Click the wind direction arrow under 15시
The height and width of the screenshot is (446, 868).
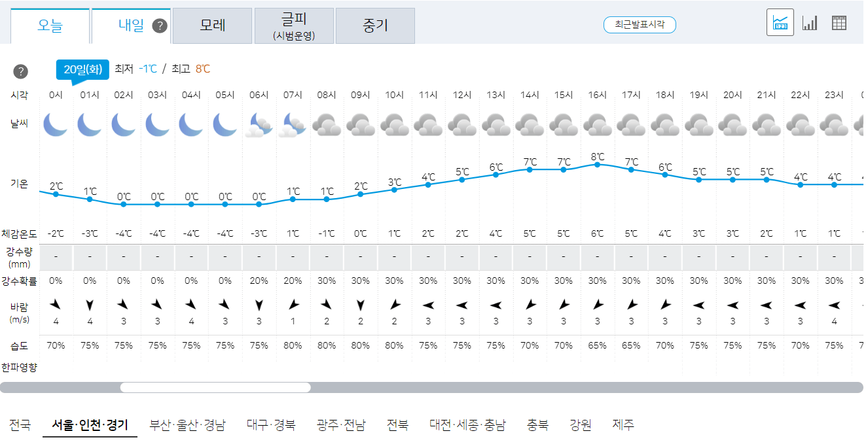point(563,303)
